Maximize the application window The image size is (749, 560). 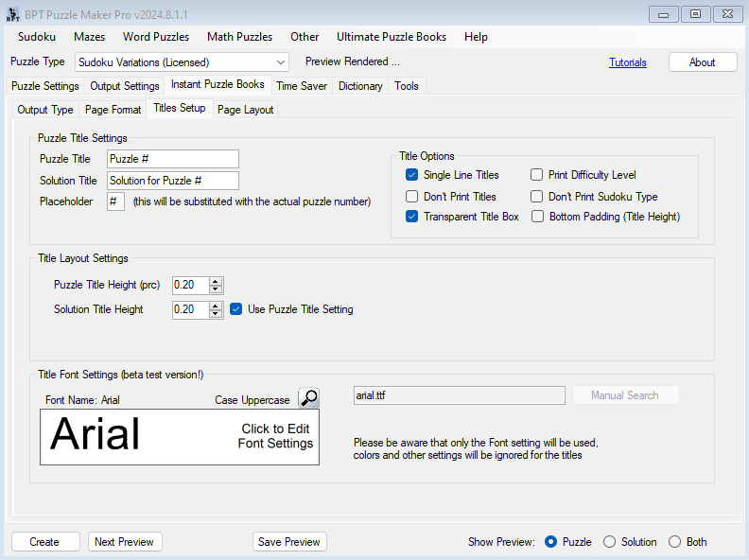coord(696,14)
